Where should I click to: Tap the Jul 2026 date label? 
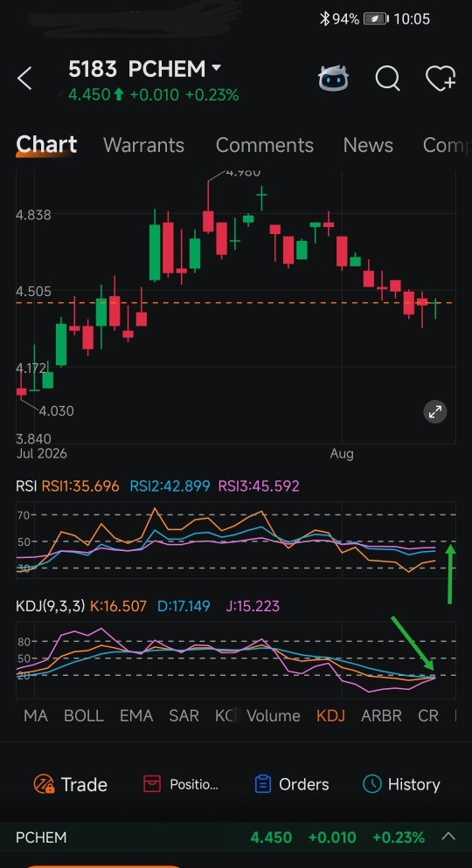tap(42, 453)
